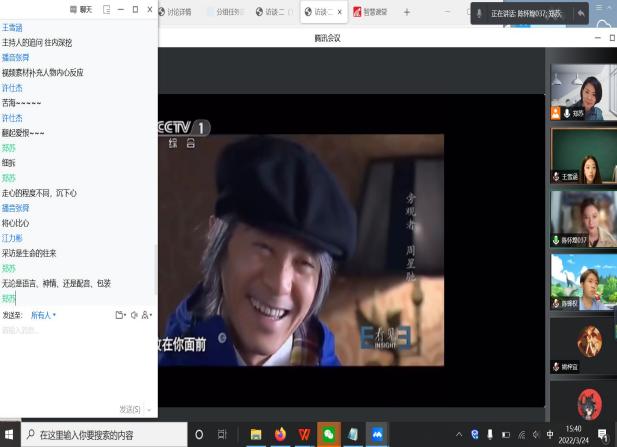Click the chat sound mute icon
This screenshot has width=617, height=447.
(x=135, y=315)
